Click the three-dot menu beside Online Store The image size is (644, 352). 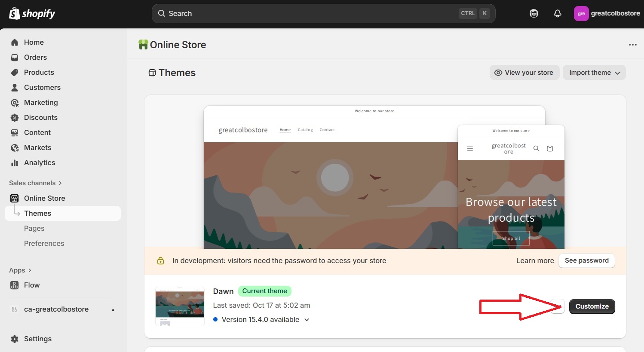pyautogui.click(x=632, y=45)
